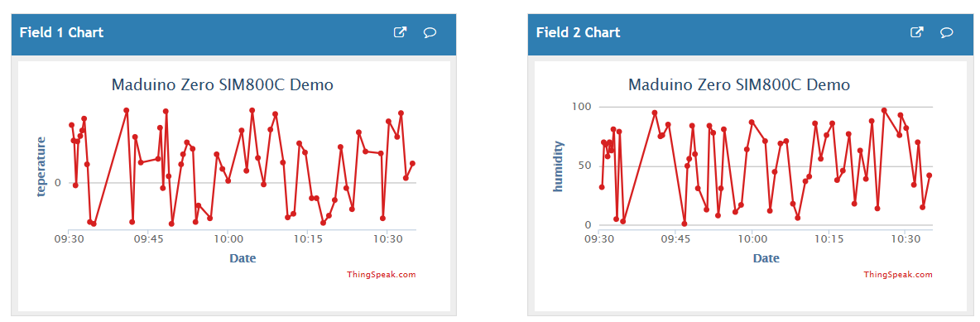Select 10:15 tick on humidity chart axis

(x=829, y=239)
